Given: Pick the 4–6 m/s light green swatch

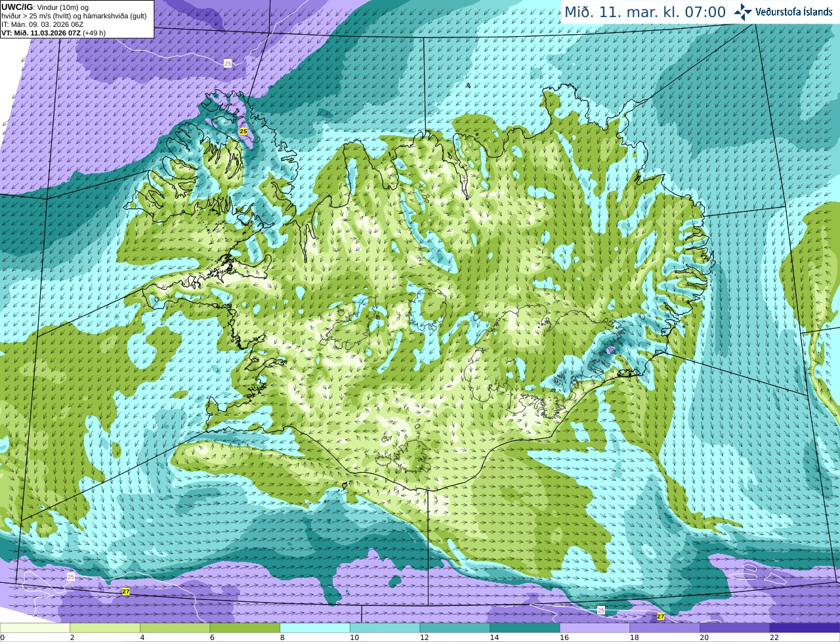Looking at the screenshot, I should pyautogui.click(x=175, y=628).
